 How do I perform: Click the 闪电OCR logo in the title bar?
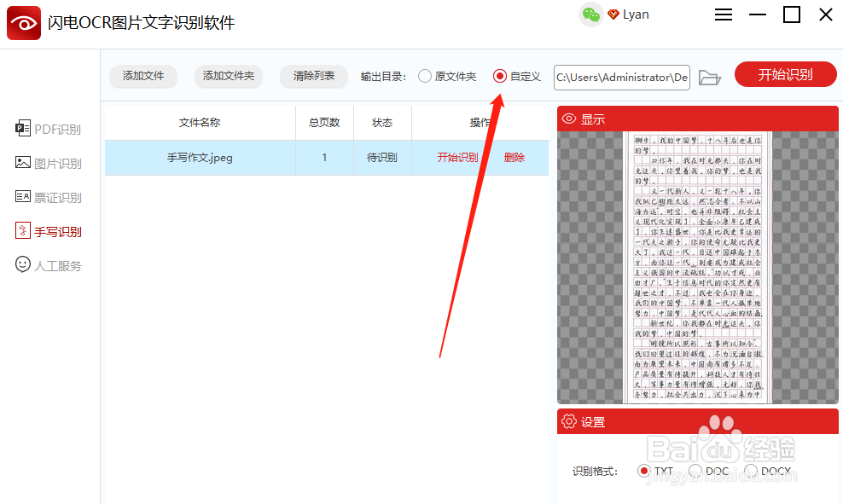click(x=23, y=23)
